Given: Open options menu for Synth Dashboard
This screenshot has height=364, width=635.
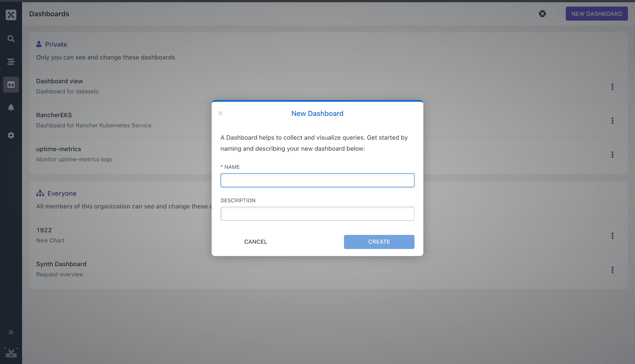Looking at the screenshot, I should tap(612, 270).
